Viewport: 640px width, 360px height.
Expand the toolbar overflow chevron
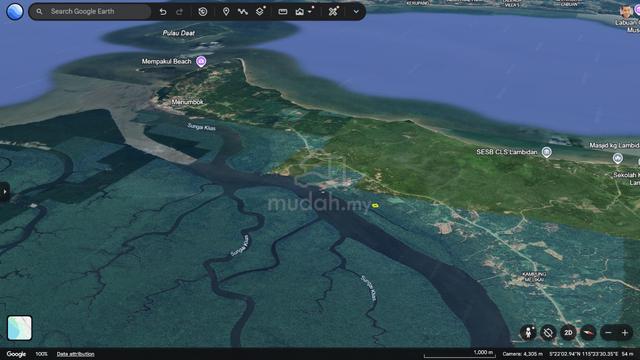tap(356, 12)
